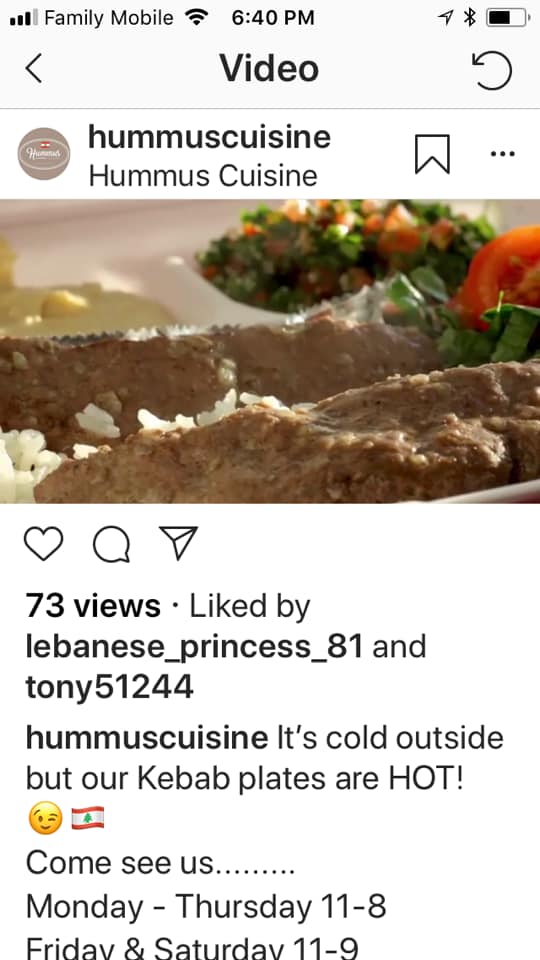Screen dimensions: 540x960
Task: Open hummuscuisine username in caption
Action: pyautogui.click(x=147, y=738)
